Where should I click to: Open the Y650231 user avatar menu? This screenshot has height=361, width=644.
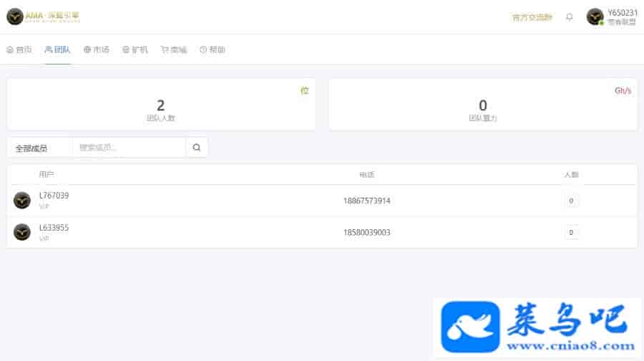tap(595, 17)
